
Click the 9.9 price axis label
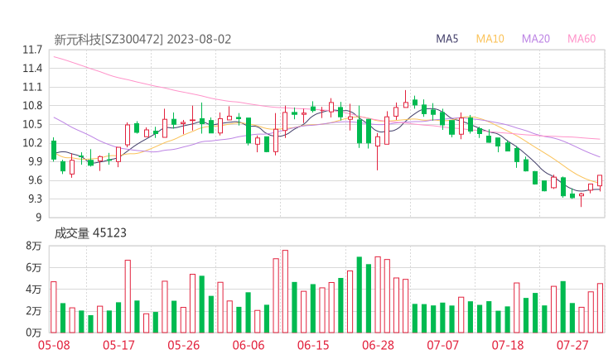35,161
